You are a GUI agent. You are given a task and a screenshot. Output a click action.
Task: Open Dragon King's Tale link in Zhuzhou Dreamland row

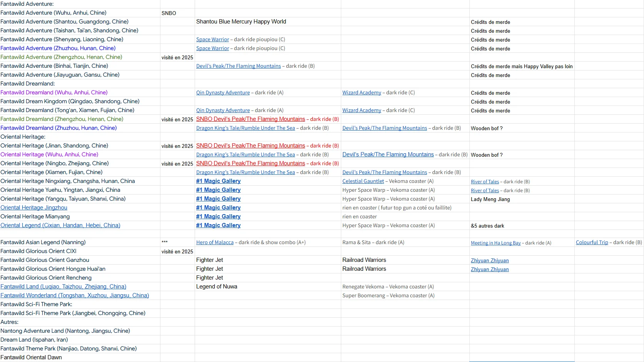245,128
